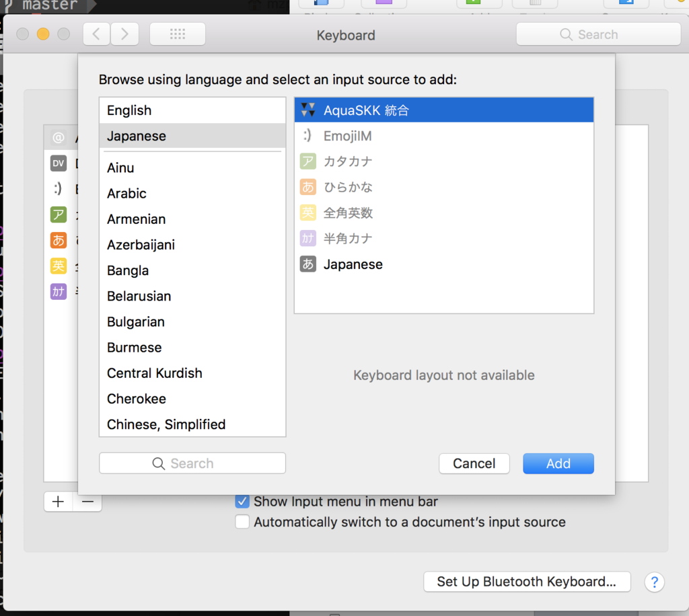689x616 pixels.
Task: Click the ひらがな label in the input source list
Action: [348, 188]
